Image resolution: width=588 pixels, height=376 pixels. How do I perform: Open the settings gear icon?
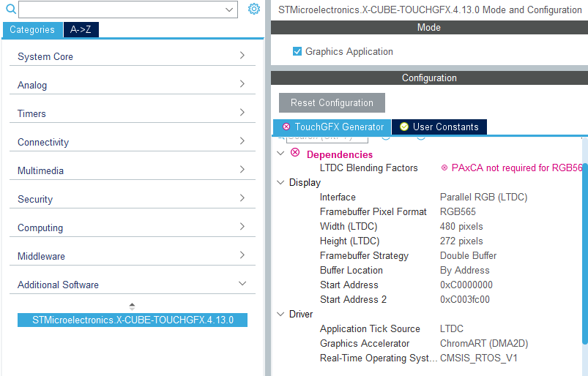coord(254,9)
